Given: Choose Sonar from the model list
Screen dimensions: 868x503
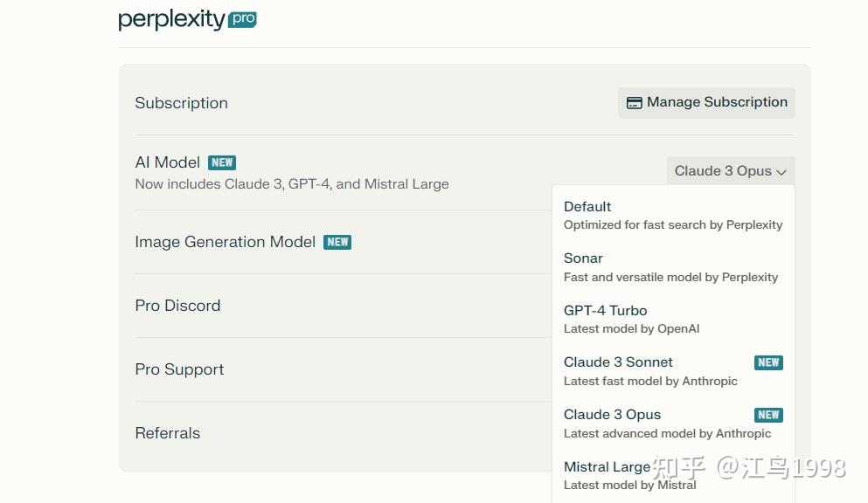Looking at the screenshot, I should [x=670, y=267].
